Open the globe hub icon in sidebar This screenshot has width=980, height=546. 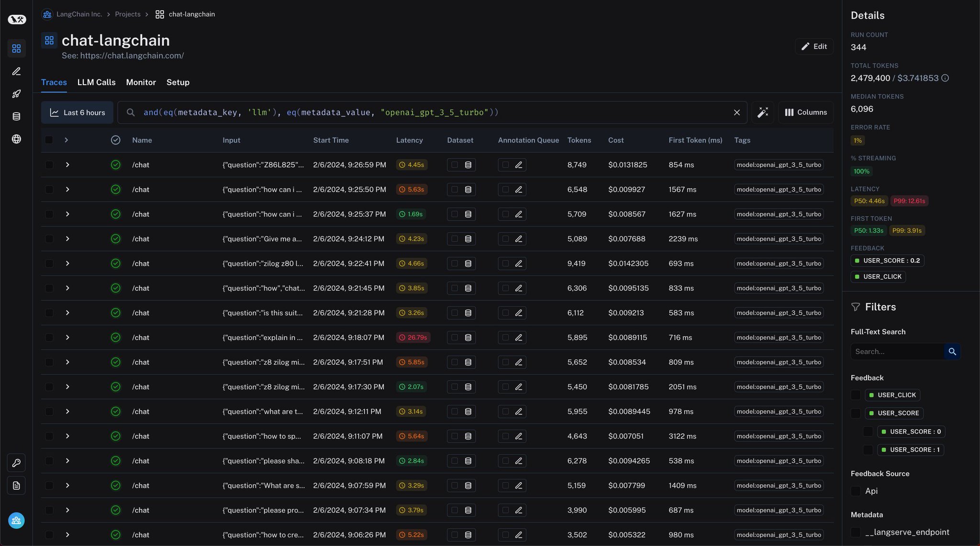16,139
